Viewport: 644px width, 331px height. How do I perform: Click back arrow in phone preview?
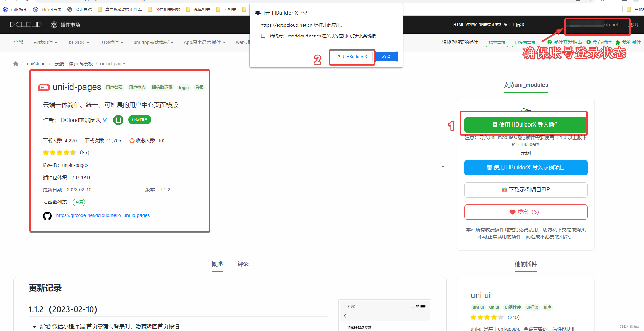(345, 316)
